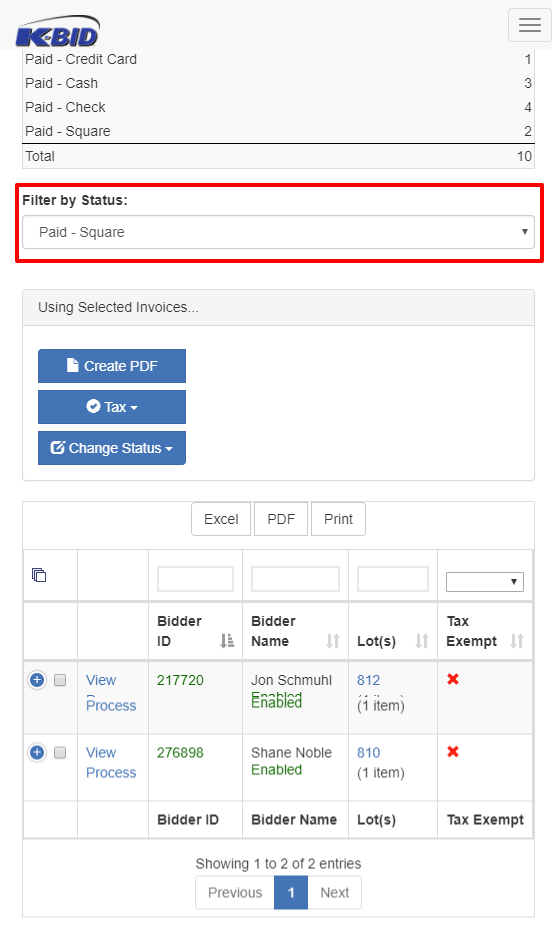Open the hamburger navigation menu

pyautogui.click(x=530, y=25)
